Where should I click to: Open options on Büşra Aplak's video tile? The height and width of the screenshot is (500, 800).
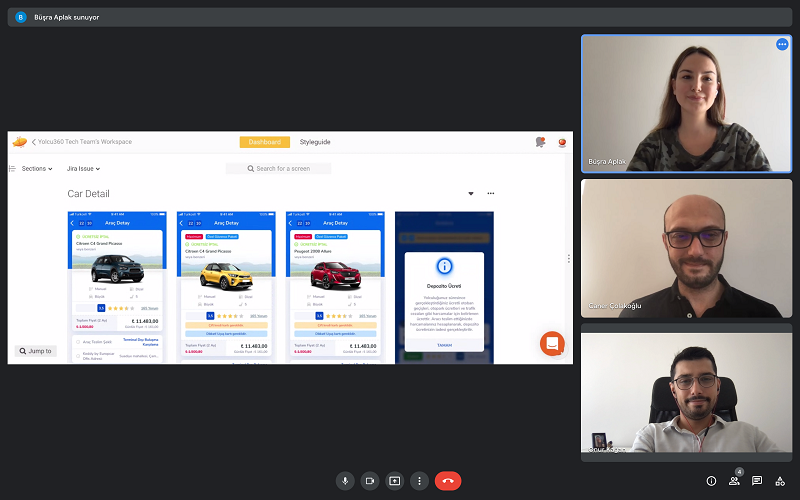pos(782,45)
